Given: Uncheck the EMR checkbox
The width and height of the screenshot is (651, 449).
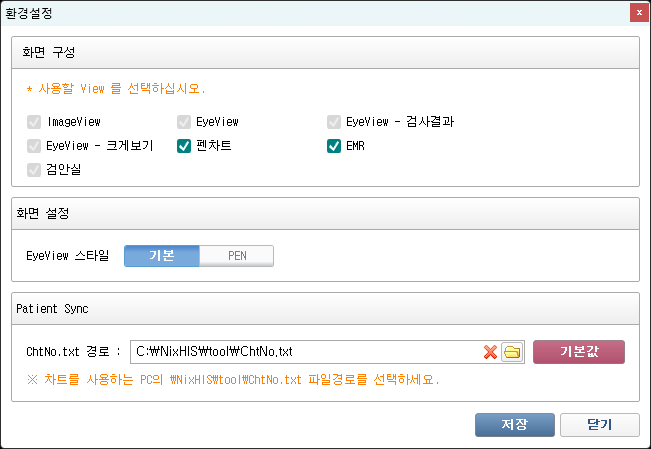Looking at the screenshot, I should (334, 146).
